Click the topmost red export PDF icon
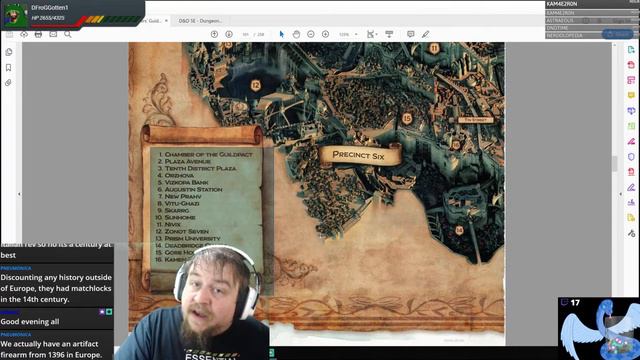This screenshot has width=640, height=360. (x=631, y=65)
